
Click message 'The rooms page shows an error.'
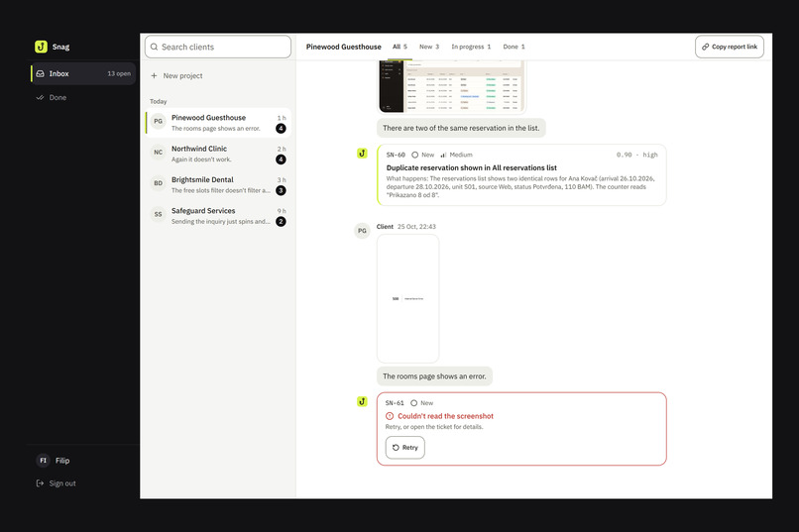(434, 376)
